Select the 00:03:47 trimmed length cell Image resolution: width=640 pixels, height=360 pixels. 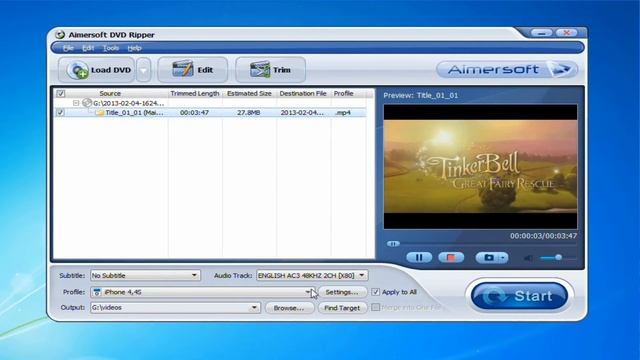(x=194, y=113)
